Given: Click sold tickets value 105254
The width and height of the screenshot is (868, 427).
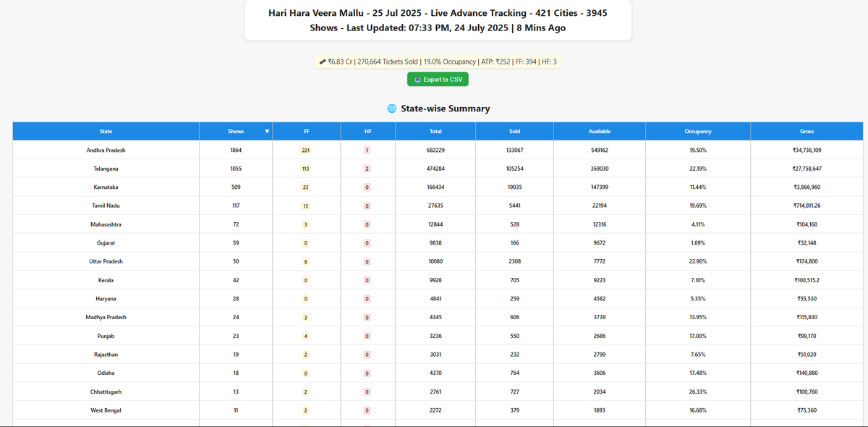Looking at the screenshot, I should (x=514, y=169).
